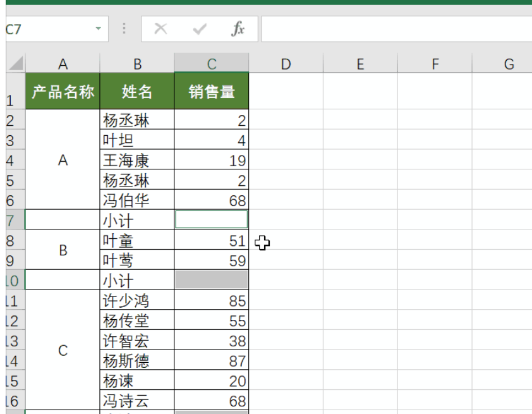Select row 13 header
Image resolution: width=532 pixels, height=414 pixels.
click(16, 340)
